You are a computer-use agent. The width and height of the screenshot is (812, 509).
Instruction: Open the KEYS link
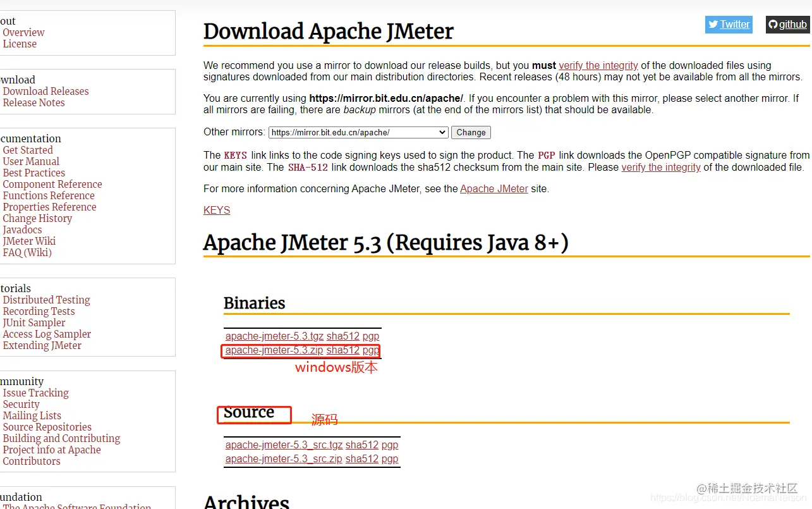click(217, 210)
